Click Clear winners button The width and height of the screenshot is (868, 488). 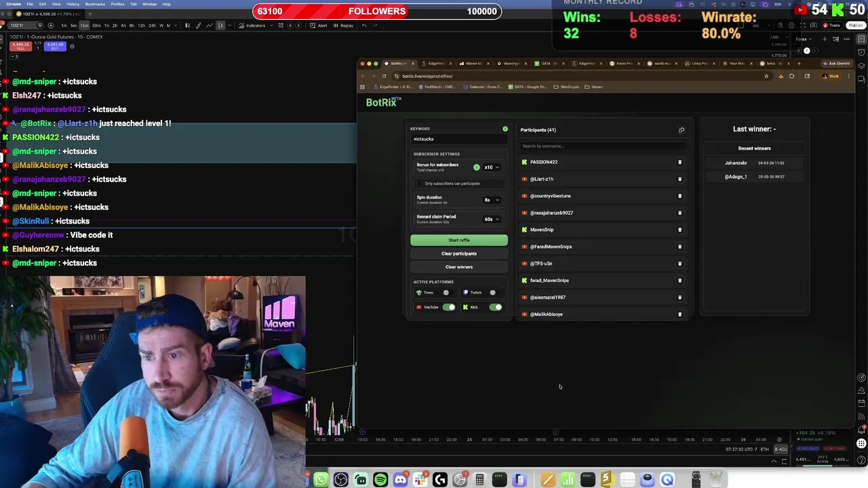[x=459, y=267]
